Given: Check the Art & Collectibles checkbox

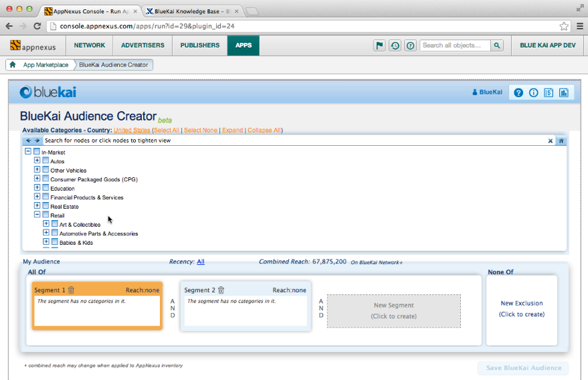Looking at the screenshot, I should click(55, 223).
